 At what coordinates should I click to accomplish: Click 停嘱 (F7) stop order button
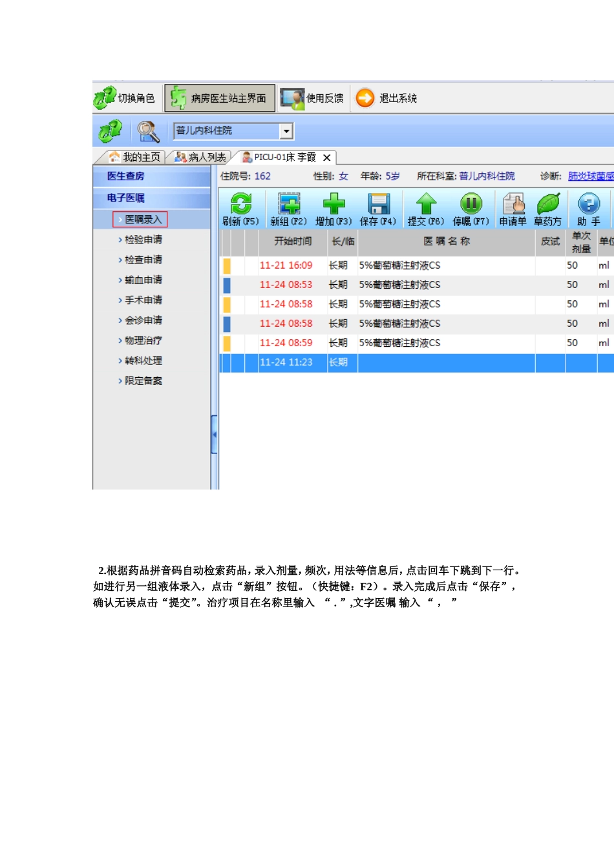click(x=471, y=209)
